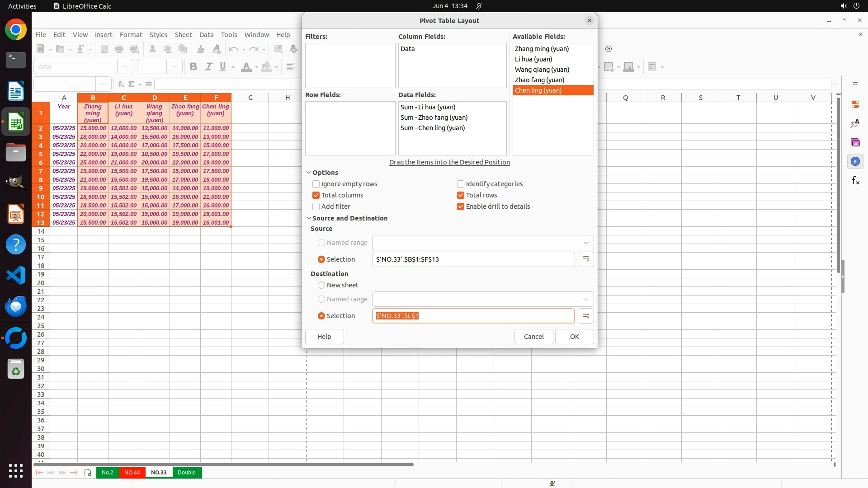The image size is (868, 488).
Task: Switch to the Double sheet tab
Action: [x=186, y=473]
